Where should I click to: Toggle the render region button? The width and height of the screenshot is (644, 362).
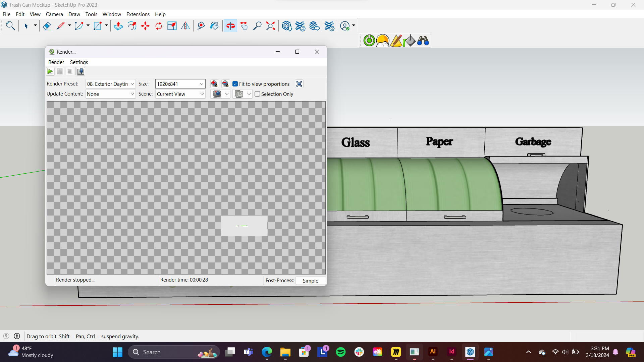300,83
